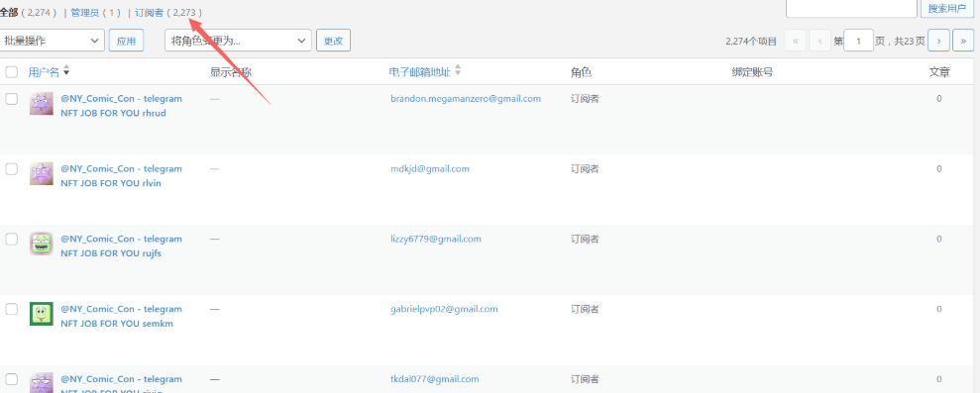The height and width of the screenshot is (393, 980).
Task: Click 订阅者 role in the gabrielpvp02 row
Action: pyautogui.click(x=585, y=309)
